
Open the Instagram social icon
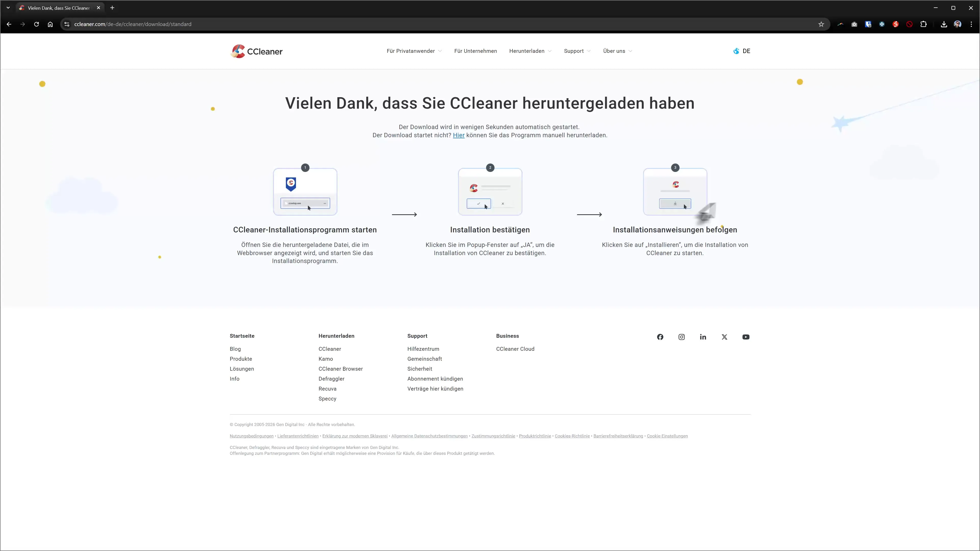tap(681, 337)
